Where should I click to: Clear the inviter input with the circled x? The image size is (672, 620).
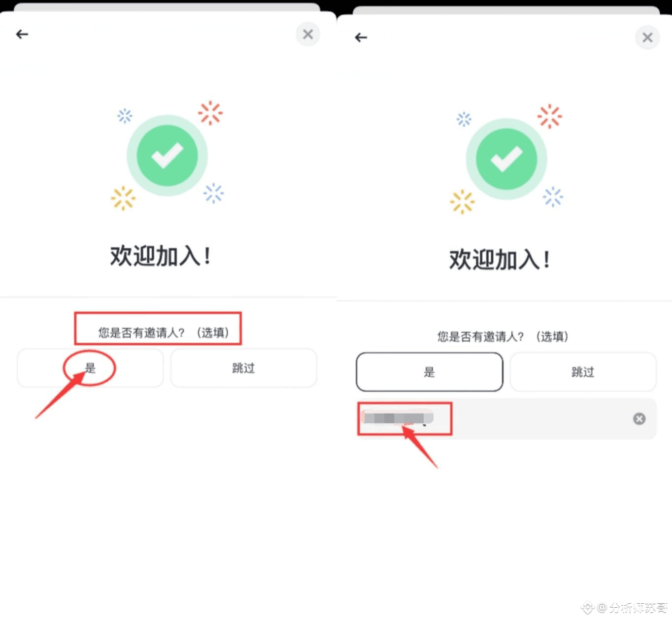[x=639, y=419]
